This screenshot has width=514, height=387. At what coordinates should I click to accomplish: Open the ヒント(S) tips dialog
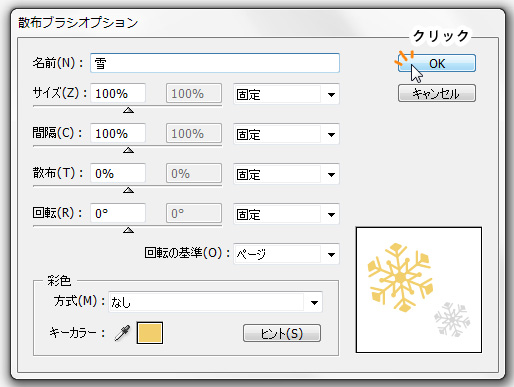coord(282,333)
